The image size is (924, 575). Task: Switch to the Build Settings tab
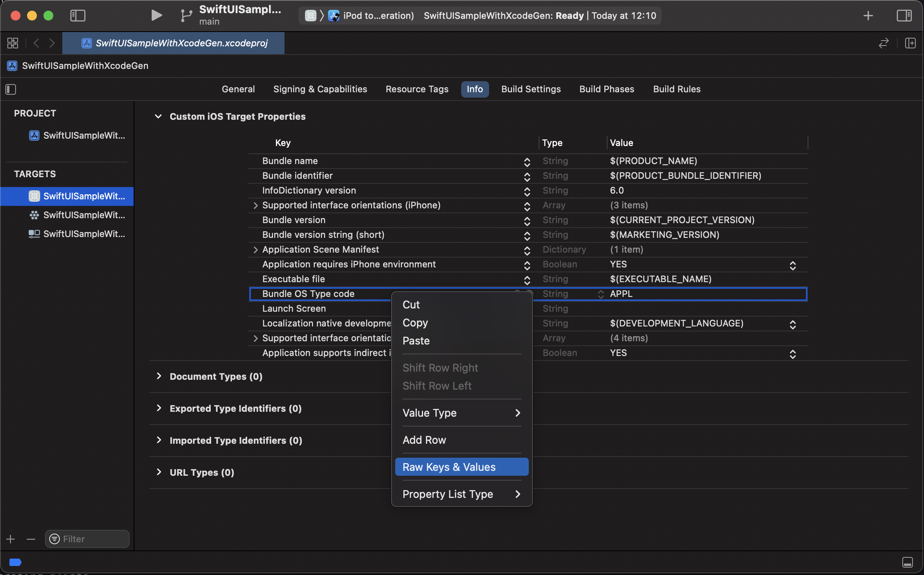point(530,89)
